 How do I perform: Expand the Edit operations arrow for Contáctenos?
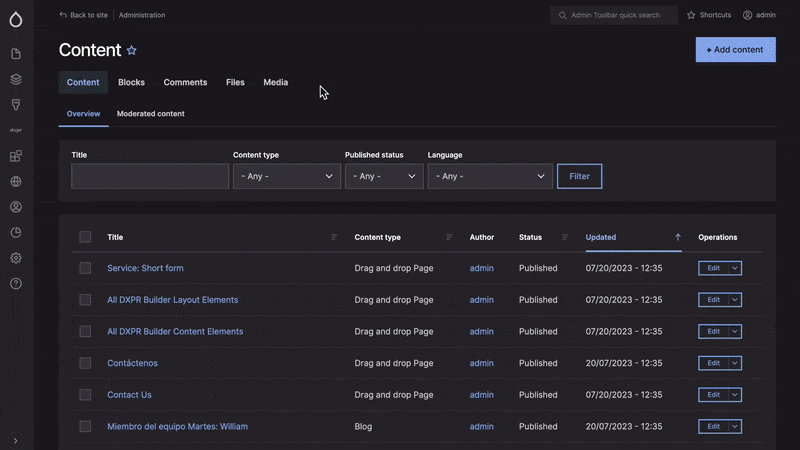735,363
